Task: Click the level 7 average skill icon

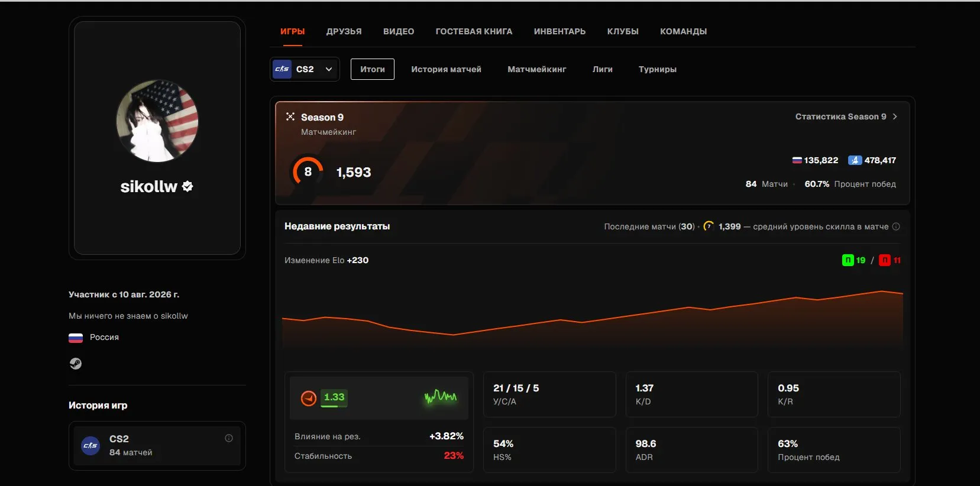Action: click(x=709, y=226)
